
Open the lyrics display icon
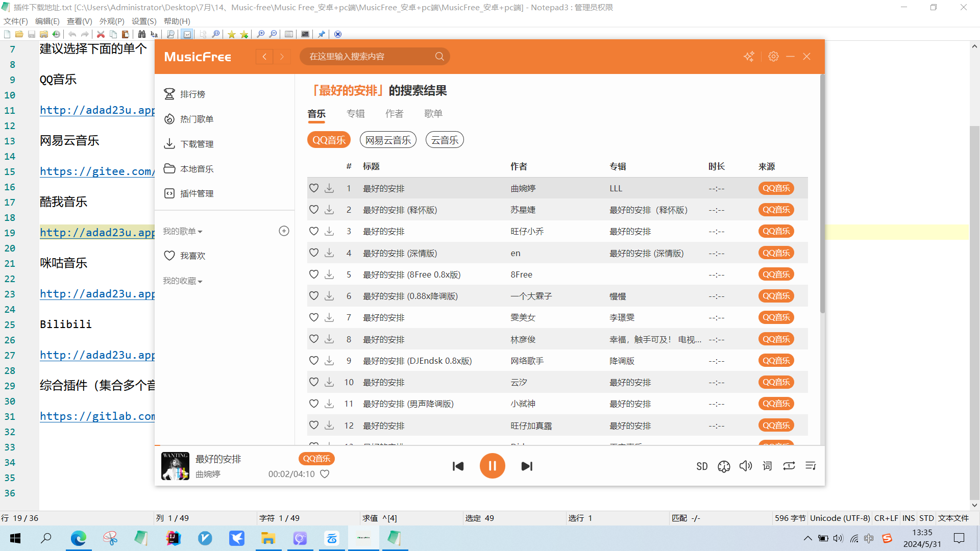tap(767, 466)
